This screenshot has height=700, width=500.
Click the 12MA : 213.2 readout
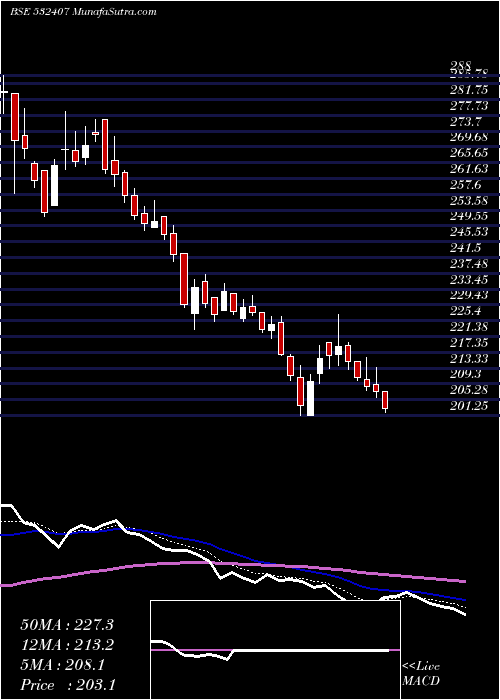(x=67, y=645)
